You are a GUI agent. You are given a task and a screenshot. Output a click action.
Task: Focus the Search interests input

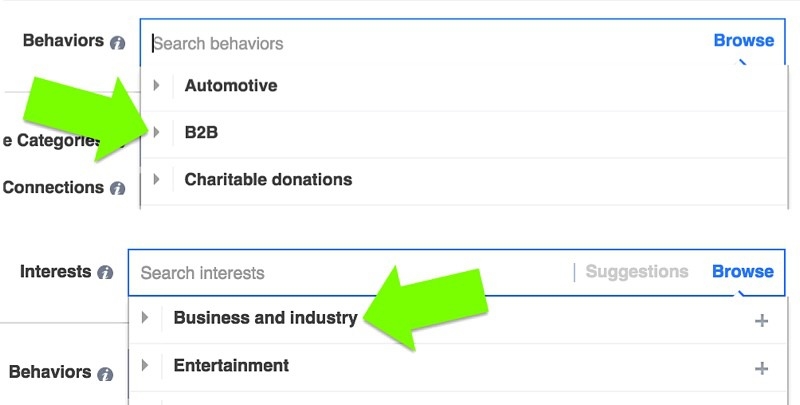(x=352, y=273)
